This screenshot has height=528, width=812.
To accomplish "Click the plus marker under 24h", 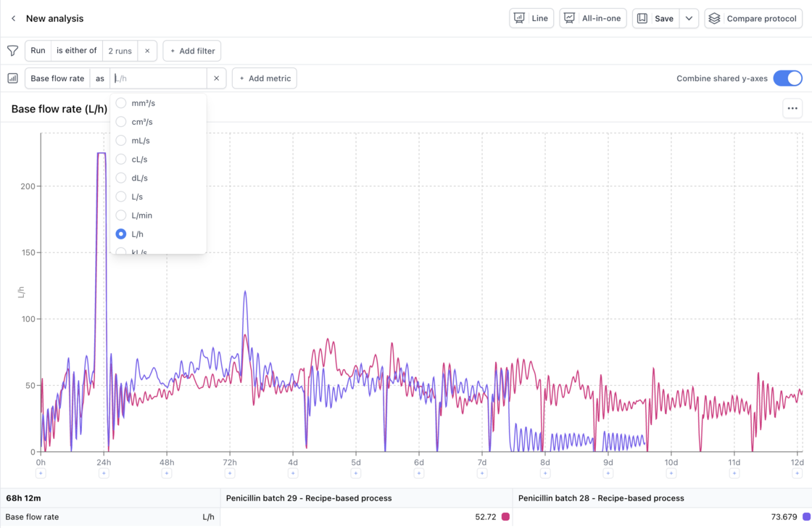I will (104, 474).
